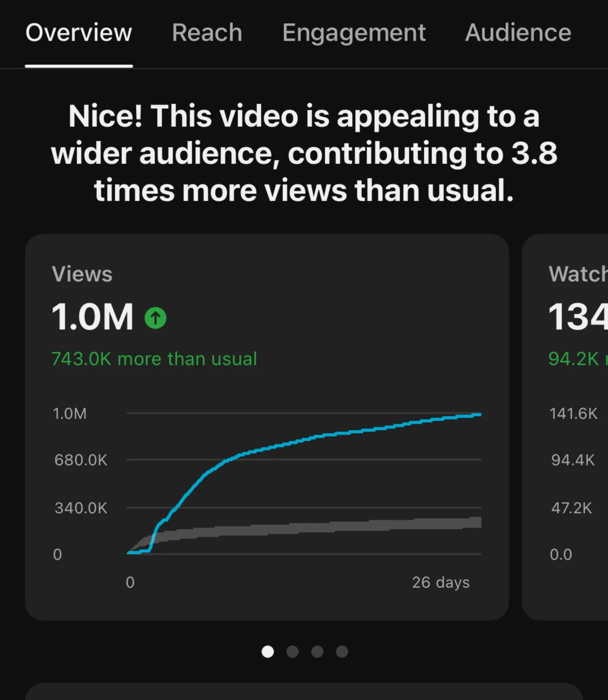Click '743.0K more than usual' text
Screen dimensions: 608x700
tap(154, 359)
